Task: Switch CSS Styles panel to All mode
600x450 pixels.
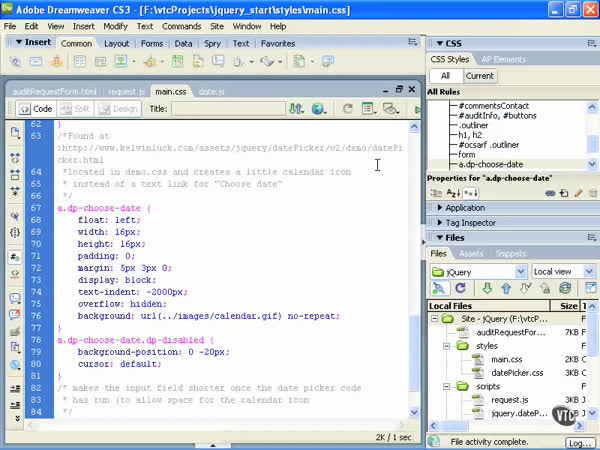Action: (443, 76)
